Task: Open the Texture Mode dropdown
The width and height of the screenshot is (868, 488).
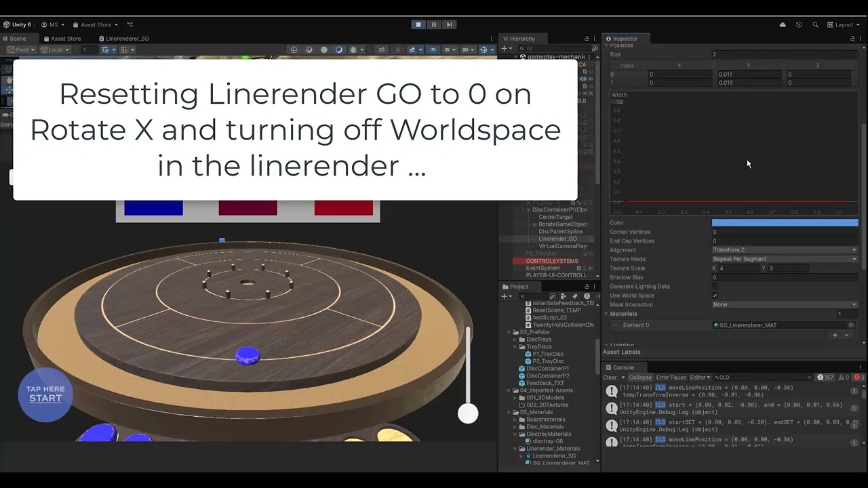Action: coord(784,259)
